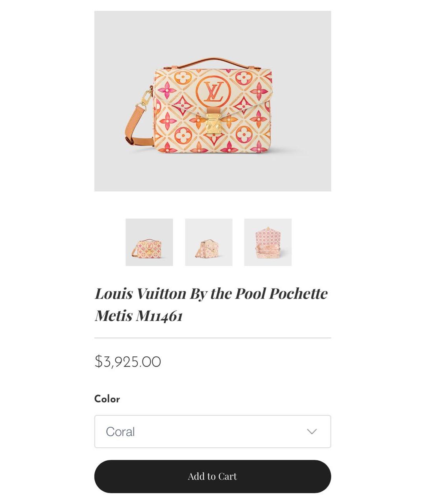This screenshot has height=504, width=425.
Task: Open the product title link
Action: 211,304
